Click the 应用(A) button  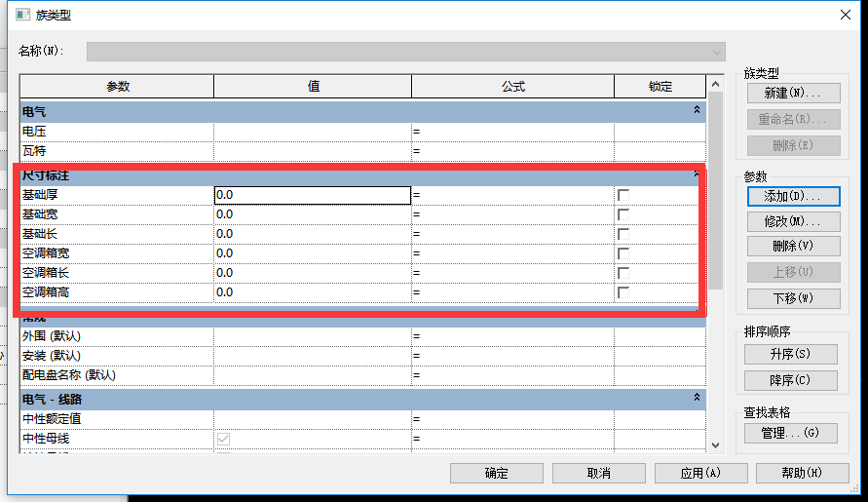(x=700, y=473)
